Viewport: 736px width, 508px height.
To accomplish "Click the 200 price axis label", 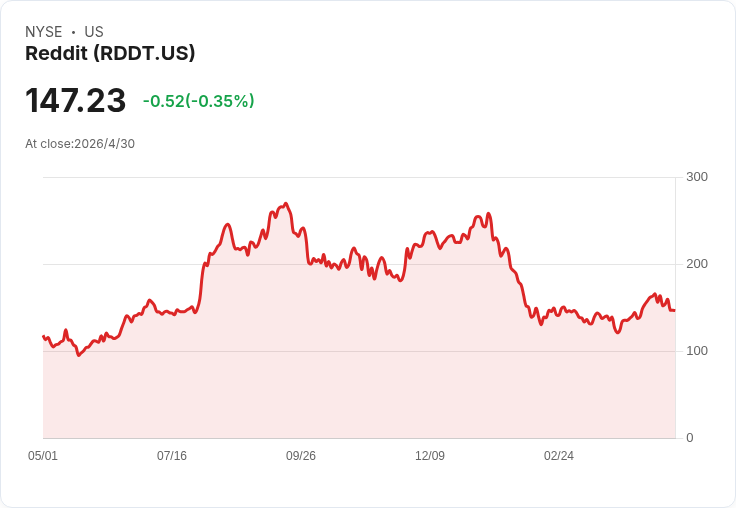I will click(x=697, y=264).
